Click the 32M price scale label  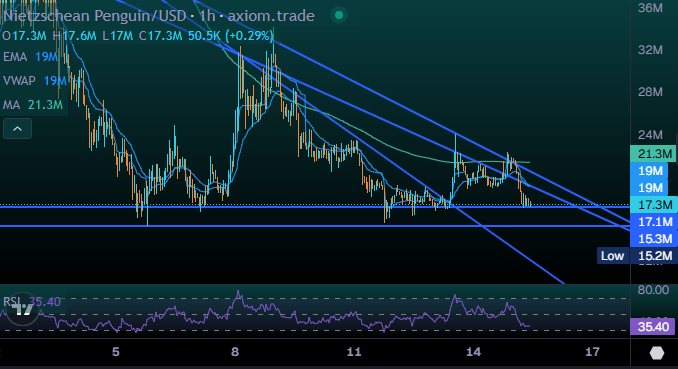650,50
